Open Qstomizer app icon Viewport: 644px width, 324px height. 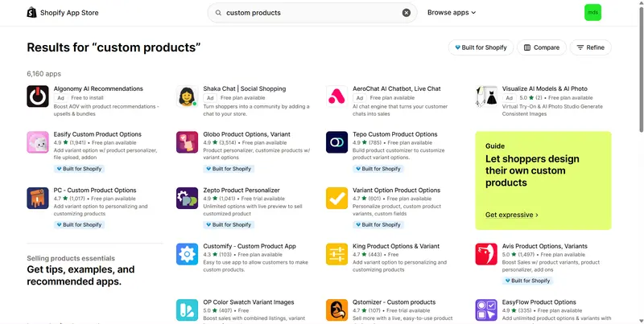click(336, 310)
